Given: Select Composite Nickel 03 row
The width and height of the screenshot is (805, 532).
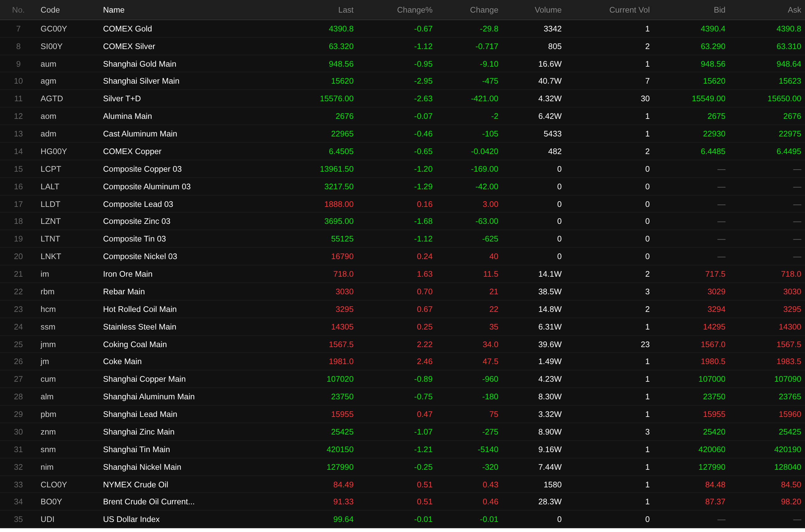Looking at the screenshot, I should (402, 257).
